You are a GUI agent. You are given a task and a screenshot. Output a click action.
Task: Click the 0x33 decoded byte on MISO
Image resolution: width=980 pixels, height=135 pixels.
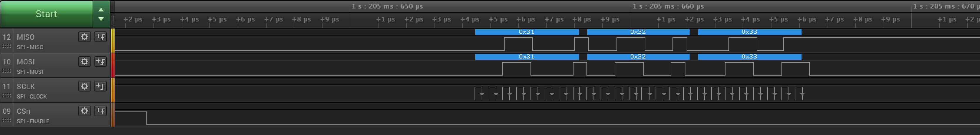(749, 32)
